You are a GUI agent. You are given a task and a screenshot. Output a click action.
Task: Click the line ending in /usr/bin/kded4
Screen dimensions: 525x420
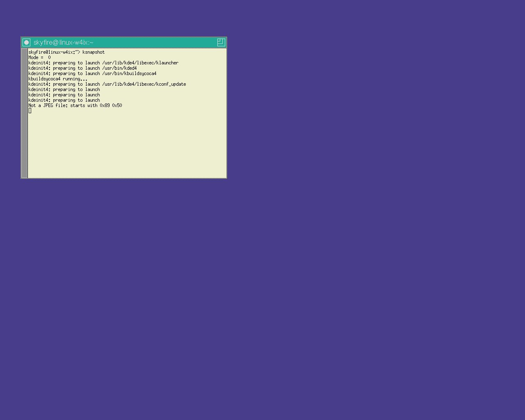[82, 68]
